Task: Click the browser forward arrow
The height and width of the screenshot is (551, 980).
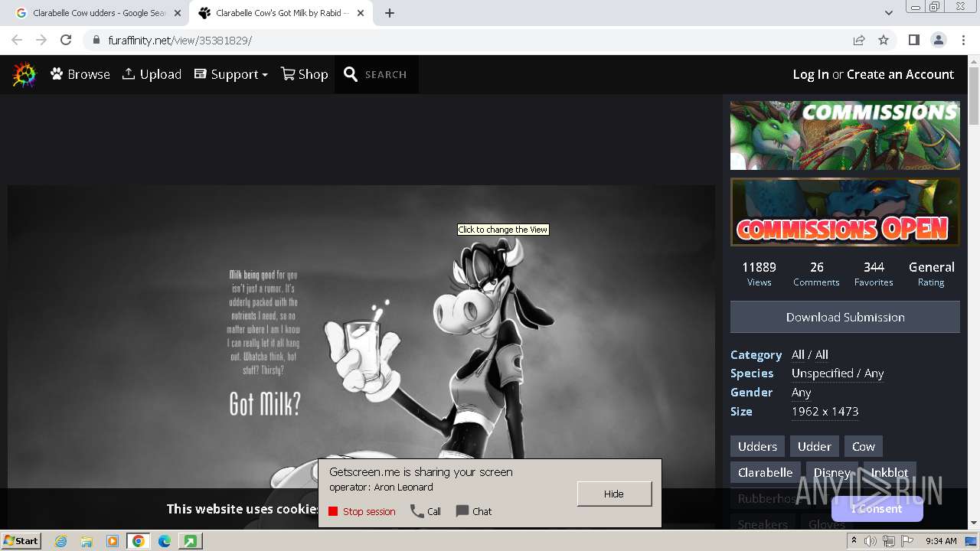Action: [x=41, y=40]
